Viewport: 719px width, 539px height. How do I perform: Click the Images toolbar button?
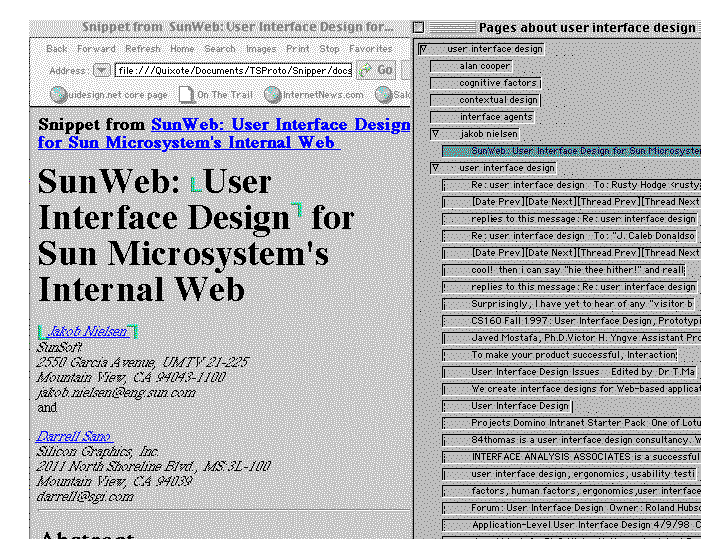[261, 49]
